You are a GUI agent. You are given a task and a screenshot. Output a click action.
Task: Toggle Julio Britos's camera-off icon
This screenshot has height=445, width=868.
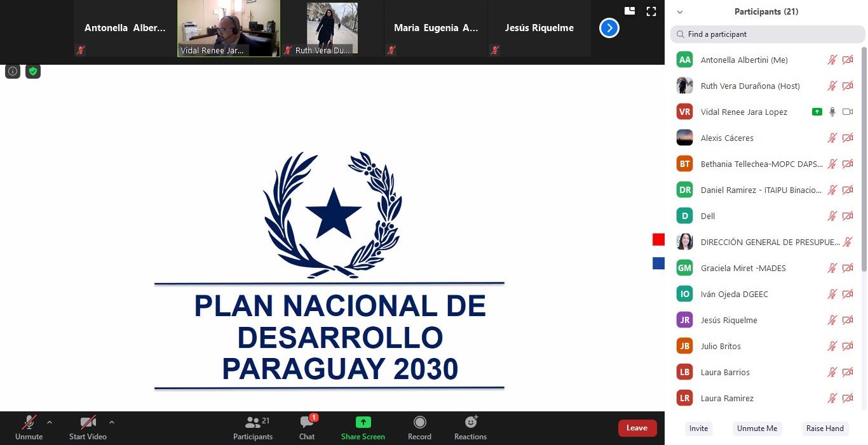pyautogui.click(x=848, y=346)
